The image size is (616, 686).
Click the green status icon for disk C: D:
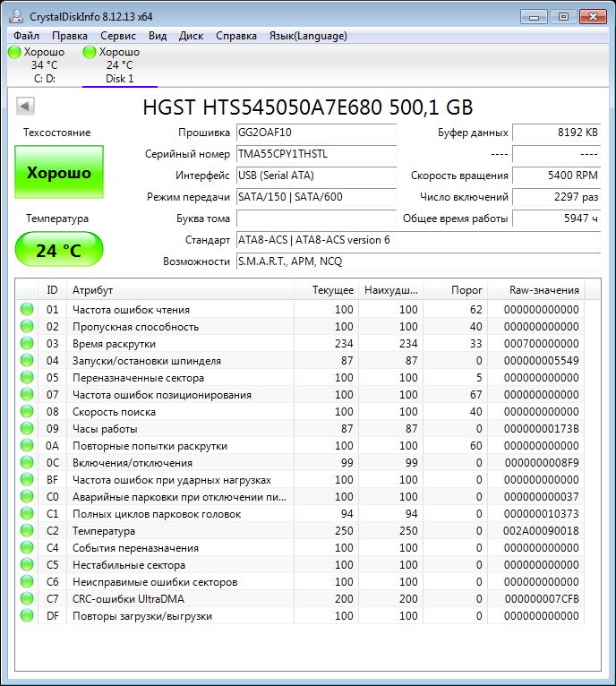pos(15,52)
